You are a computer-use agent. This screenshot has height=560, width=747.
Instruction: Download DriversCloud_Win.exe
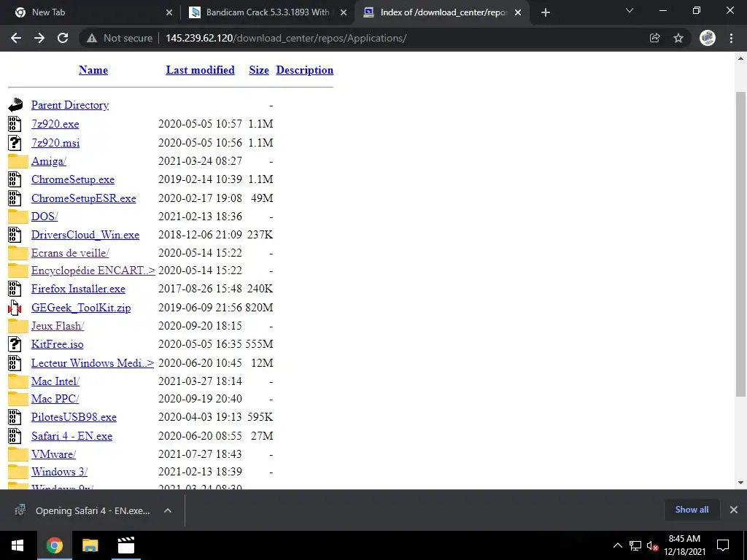tap(85, 235)
